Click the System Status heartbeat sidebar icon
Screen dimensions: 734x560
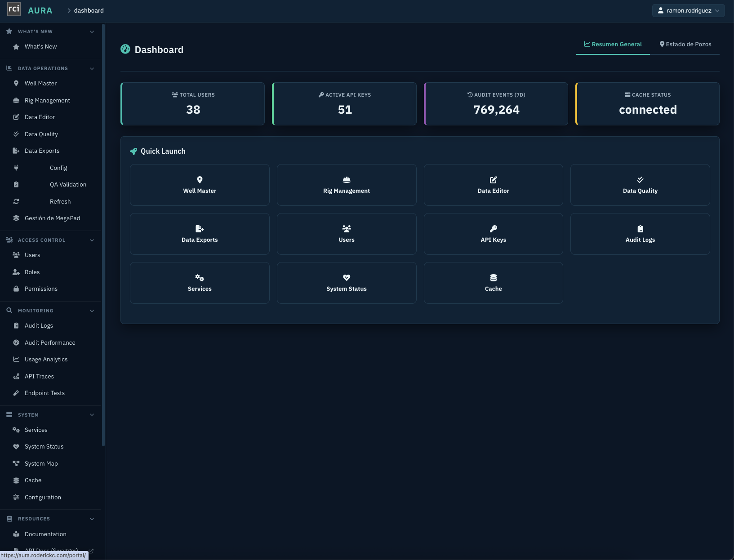(x=16, y=447)
